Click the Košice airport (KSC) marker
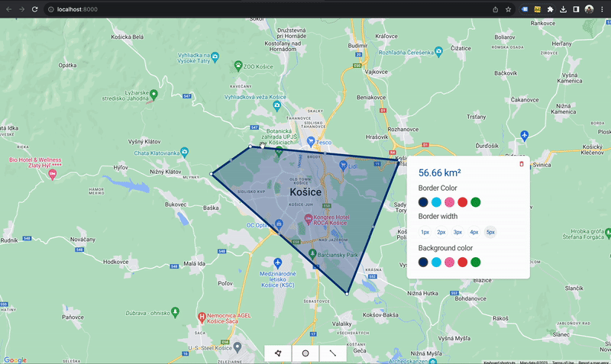 pyautogui.click(x=277, y=263)
